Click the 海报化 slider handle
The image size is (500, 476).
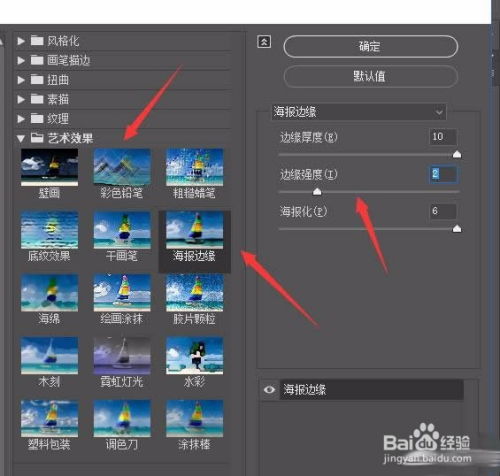pyautogui.click(x=457, y=229)
